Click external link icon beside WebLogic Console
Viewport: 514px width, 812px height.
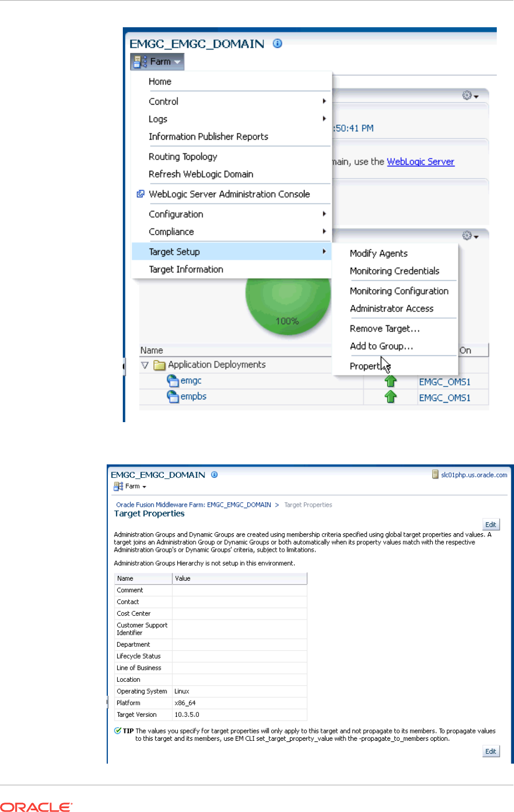[141, 194]
